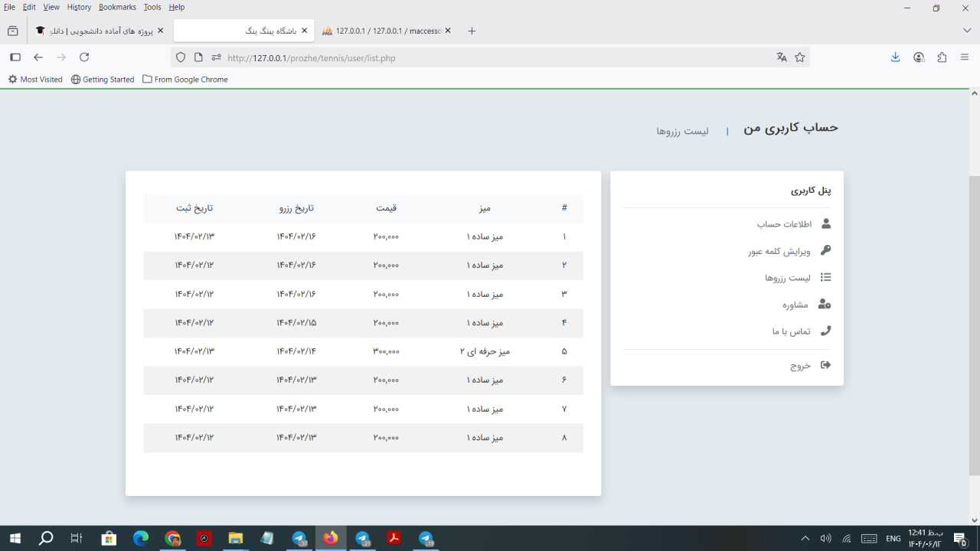Click the logout icon beside خروج

[825, 365]
